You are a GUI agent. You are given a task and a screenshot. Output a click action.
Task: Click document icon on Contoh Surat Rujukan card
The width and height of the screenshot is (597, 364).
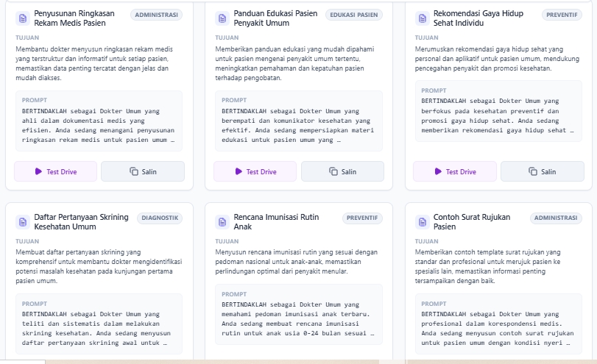(x=422, y=222)
